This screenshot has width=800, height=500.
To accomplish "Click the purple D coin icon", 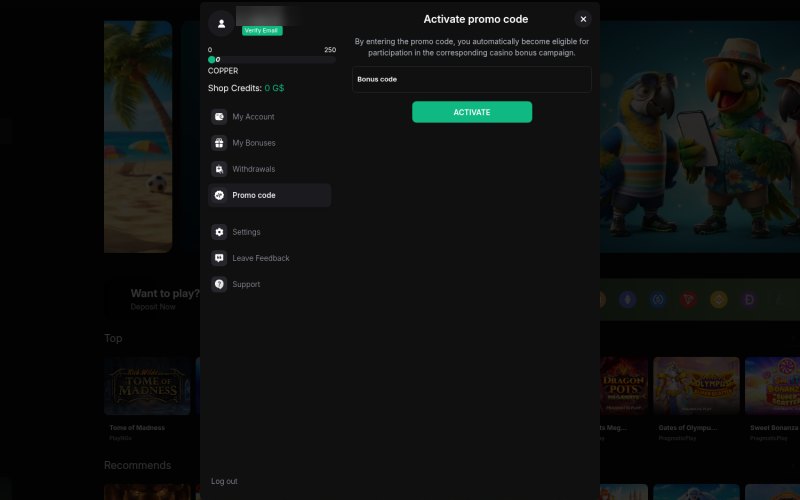I will tap(749, 299).
